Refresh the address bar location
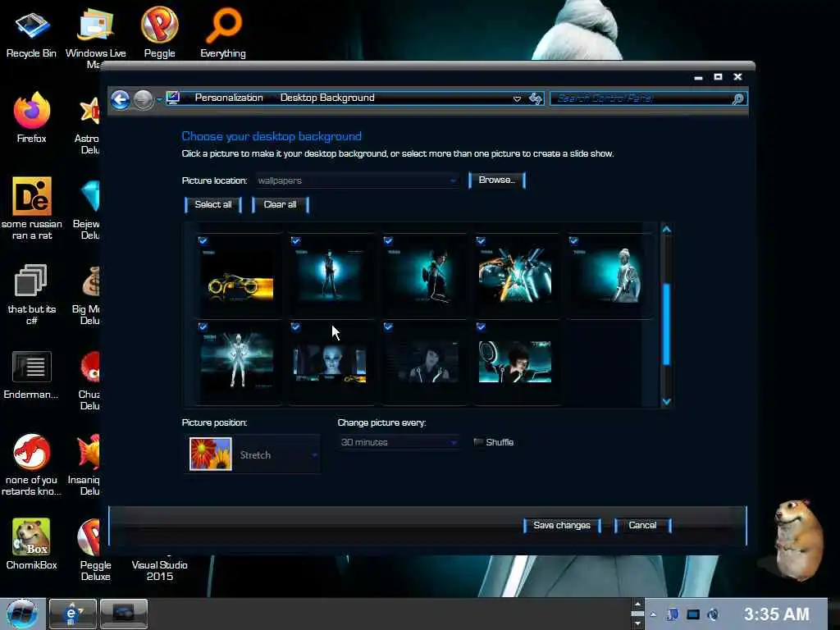The height and width of the screenshot is (630, 840). 535,98
